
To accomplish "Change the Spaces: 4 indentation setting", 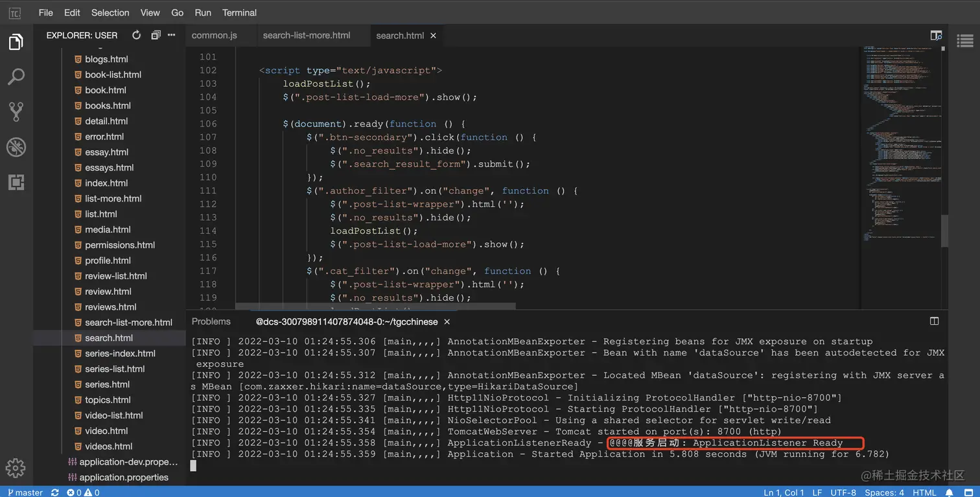I will click(885, 492).
